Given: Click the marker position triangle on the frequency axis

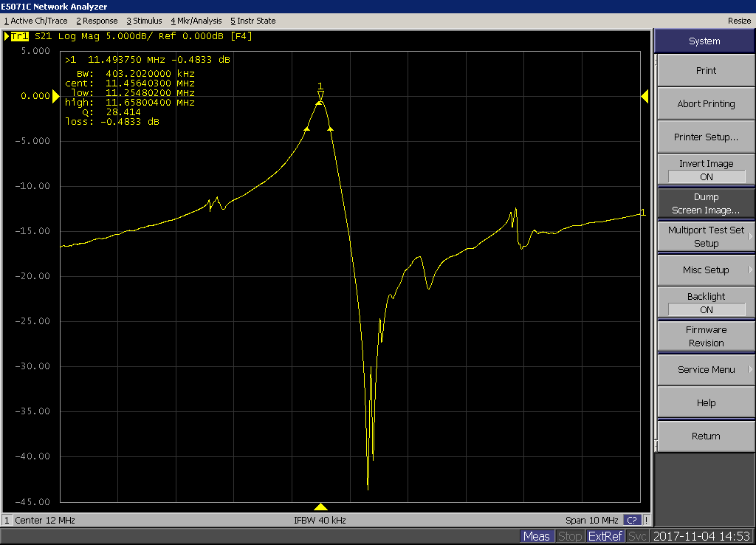Looking at the screenshot, I should click(x=320, y=507).
